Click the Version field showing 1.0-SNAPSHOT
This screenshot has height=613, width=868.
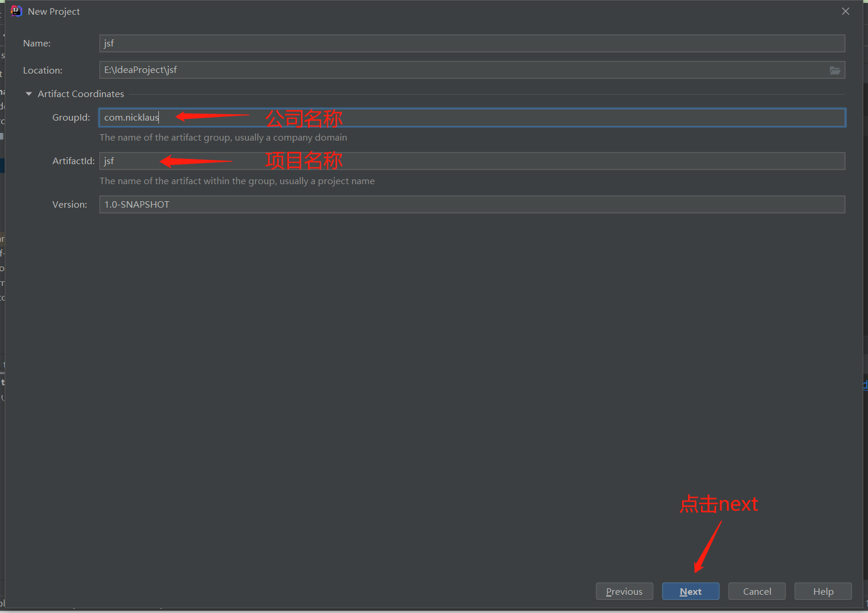[471, 204]
